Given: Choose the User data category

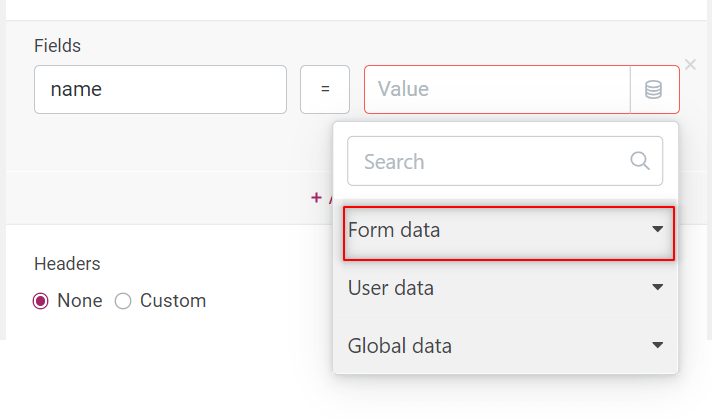Looking at the screenshot, I should (x=391, y=288).
